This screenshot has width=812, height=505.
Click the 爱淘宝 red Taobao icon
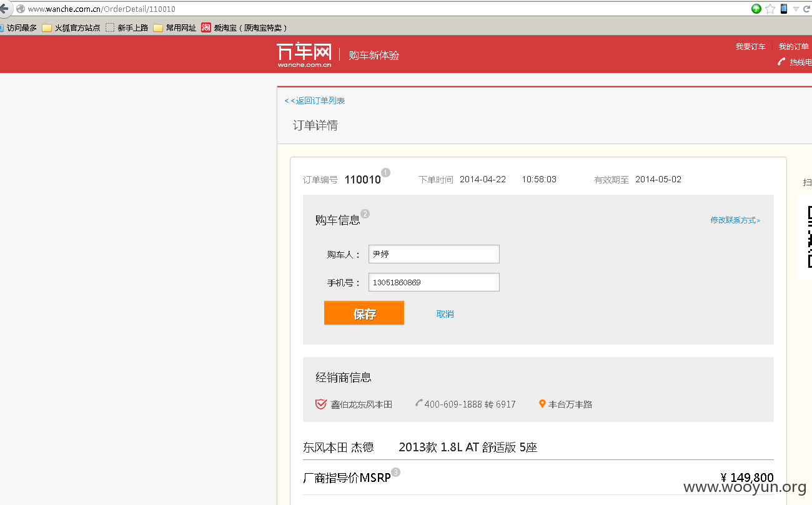coord(206,27)
